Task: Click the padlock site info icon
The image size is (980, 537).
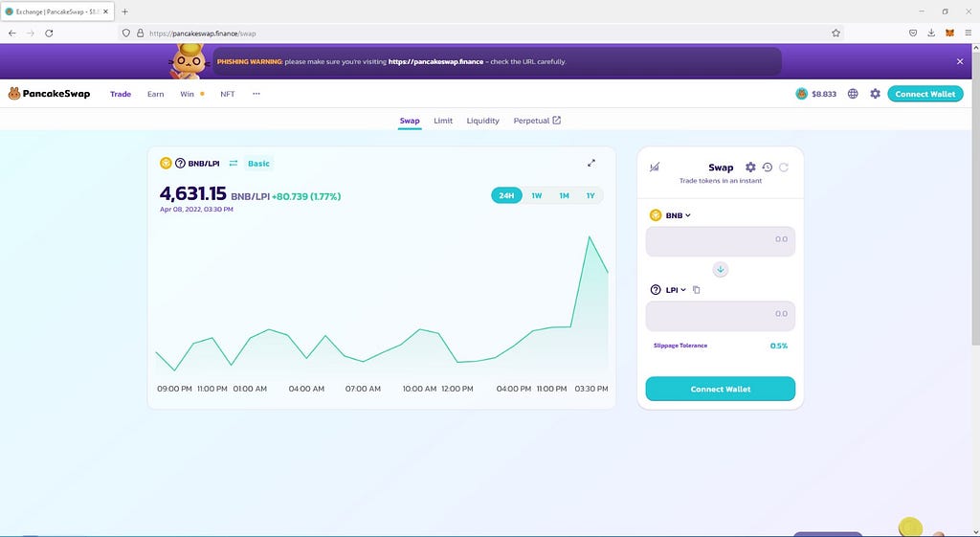Action: (x=140, y=34)
